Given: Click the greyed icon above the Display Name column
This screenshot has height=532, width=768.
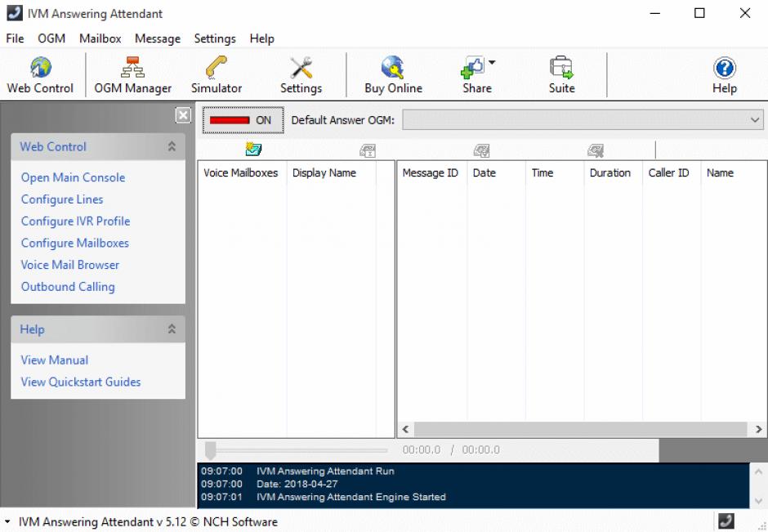Looking at the screenshot, I should click(368, 150).
